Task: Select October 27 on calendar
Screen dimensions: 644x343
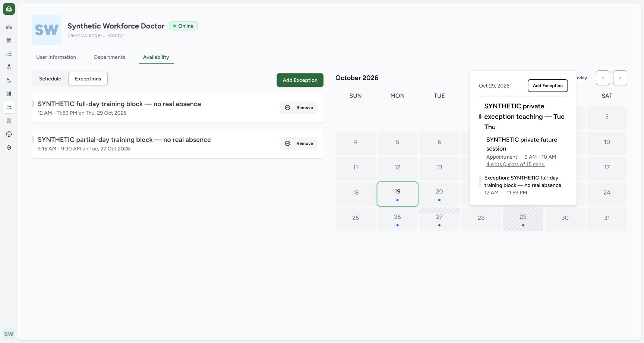Action: click(x=439, y=219)
